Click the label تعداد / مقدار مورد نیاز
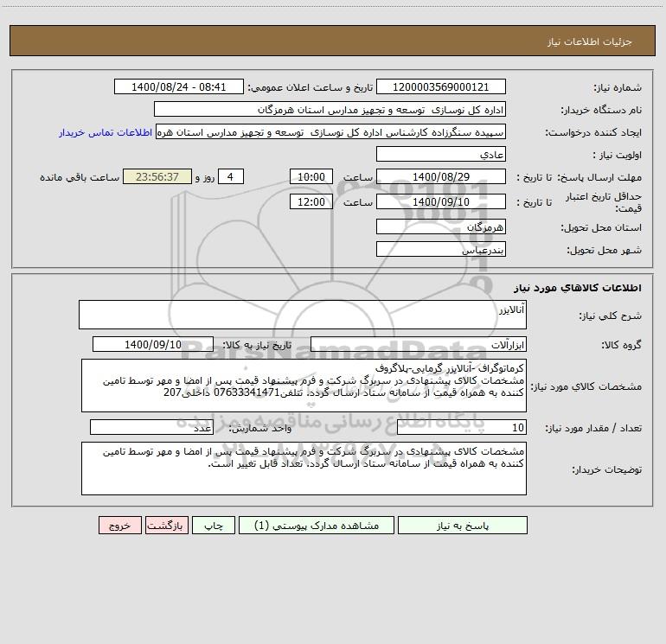Viewport: 666px width, 644px height. point(593,428)
